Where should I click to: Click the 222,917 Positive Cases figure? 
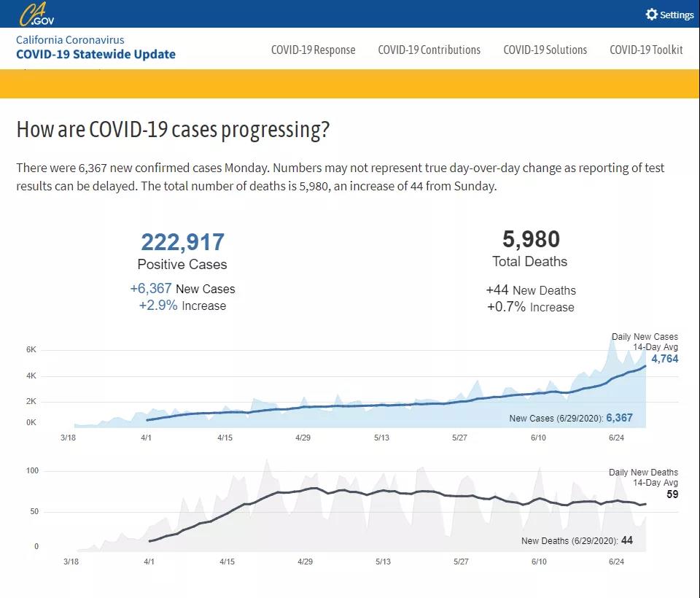pyautogui.click(x=182, y=242)
